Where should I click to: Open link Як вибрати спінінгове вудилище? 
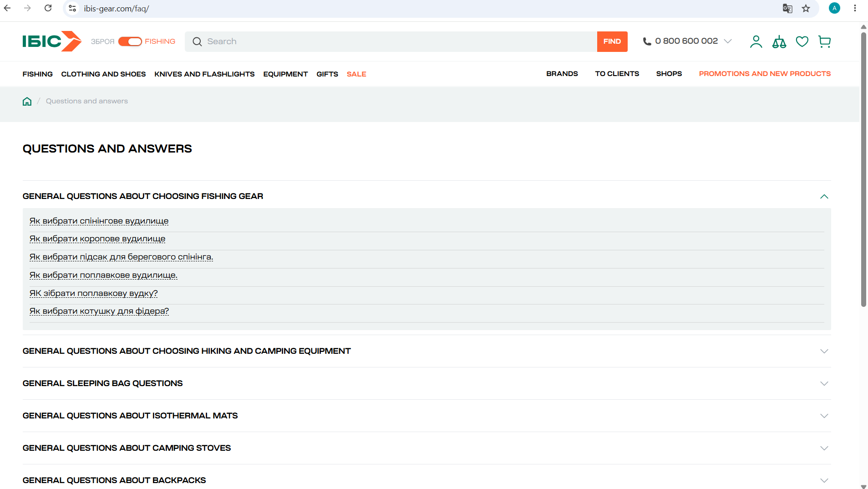click(99, 221)
